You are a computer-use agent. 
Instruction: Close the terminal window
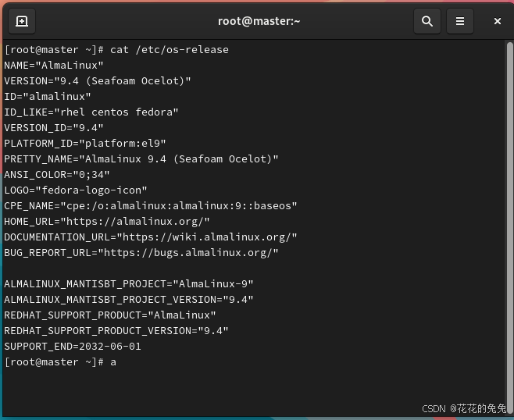498,21
